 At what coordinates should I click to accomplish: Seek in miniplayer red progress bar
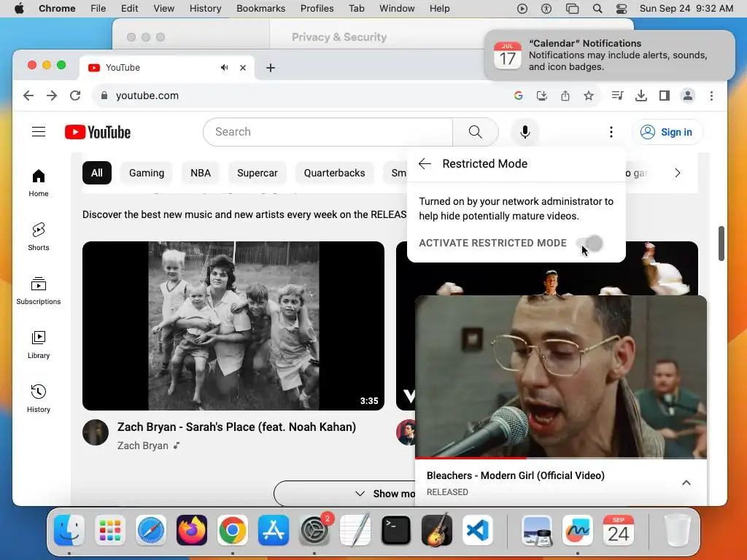[561, 458]
